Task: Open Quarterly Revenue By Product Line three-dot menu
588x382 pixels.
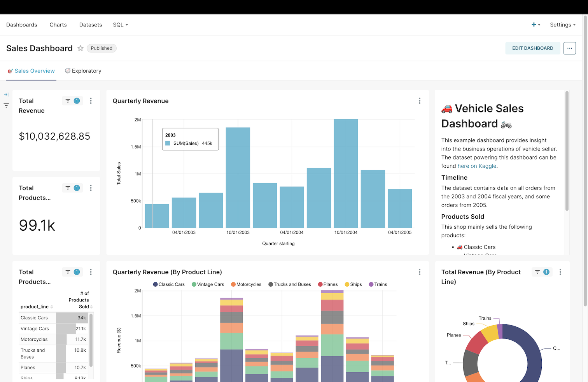Action: (x=420, y=272)
